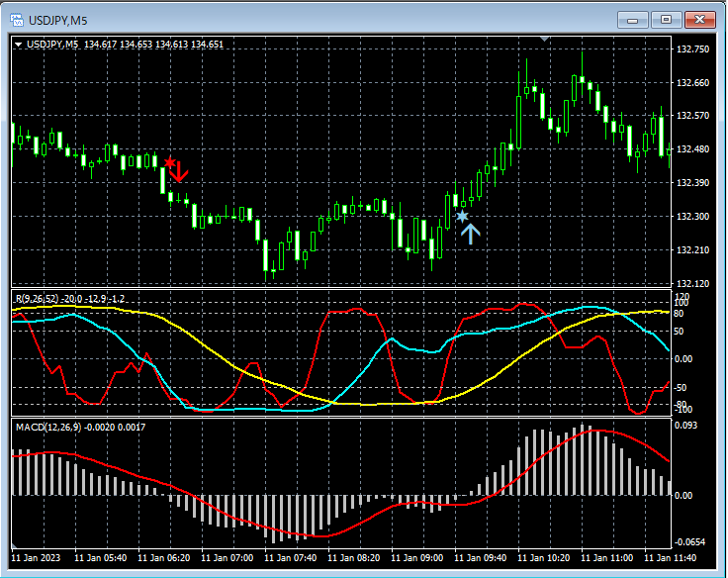Click the 132.570 price scale label

click(693, 115)
